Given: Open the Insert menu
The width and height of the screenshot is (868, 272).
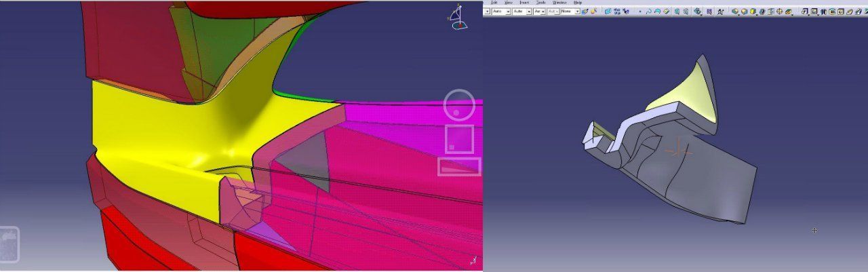Looking at the screenshot, I should pos(524,3).
